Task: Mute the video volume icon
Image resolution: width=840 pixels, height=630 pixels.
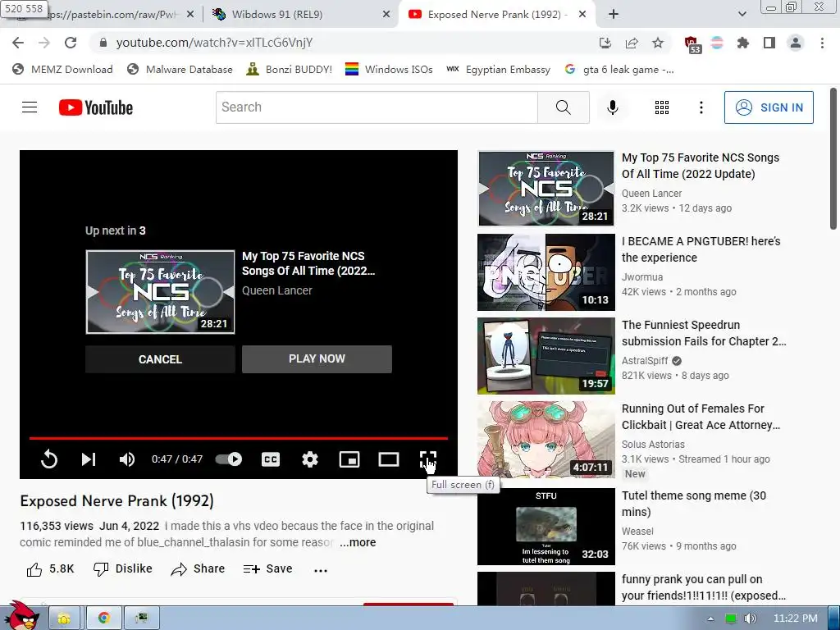Action: [x=127, y=459]
